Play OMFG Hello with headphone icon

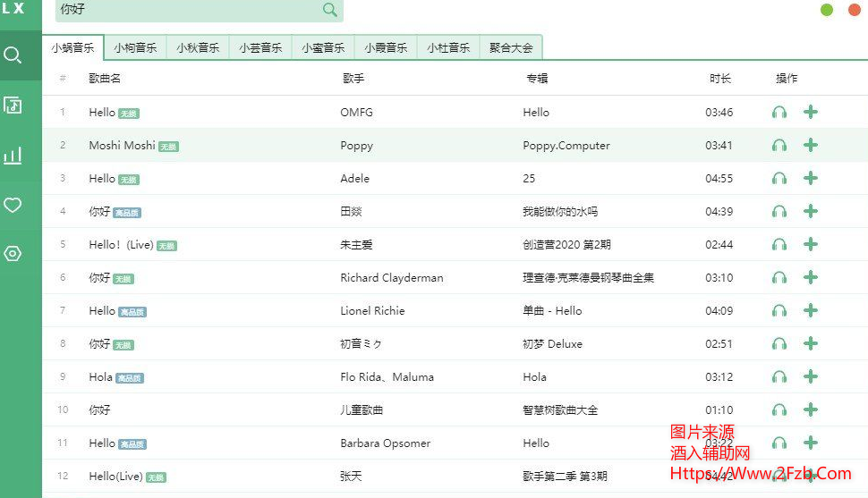pos(779,112)
